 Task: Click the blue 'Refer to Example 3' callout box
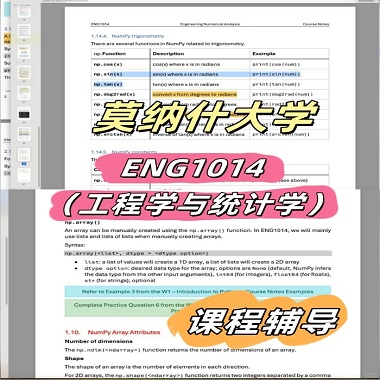click(198, 292)
